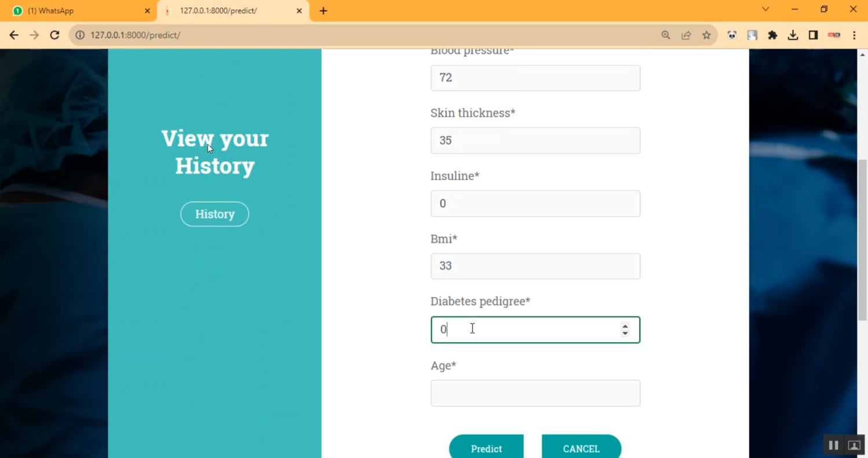The height and width of the screenshot is (458, 868).
Task: Open the zoom magnifier in address bar
Action: (x=666, y=35)
